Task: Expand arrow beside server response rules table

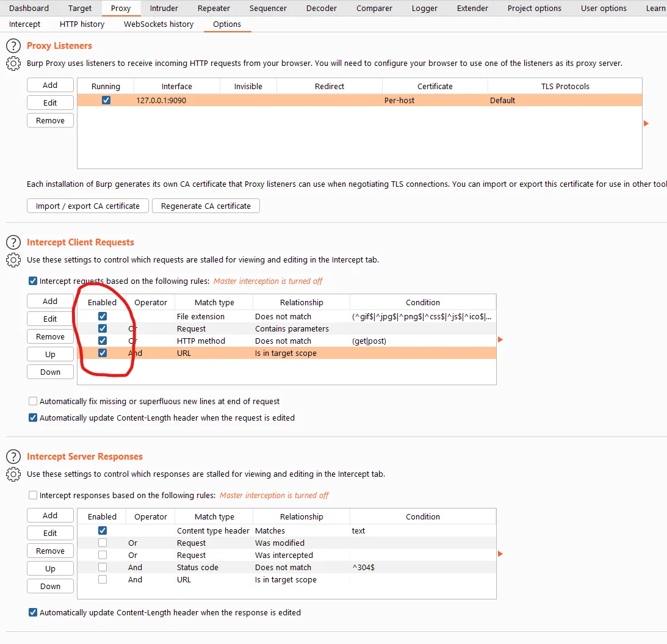Action: 500,554
